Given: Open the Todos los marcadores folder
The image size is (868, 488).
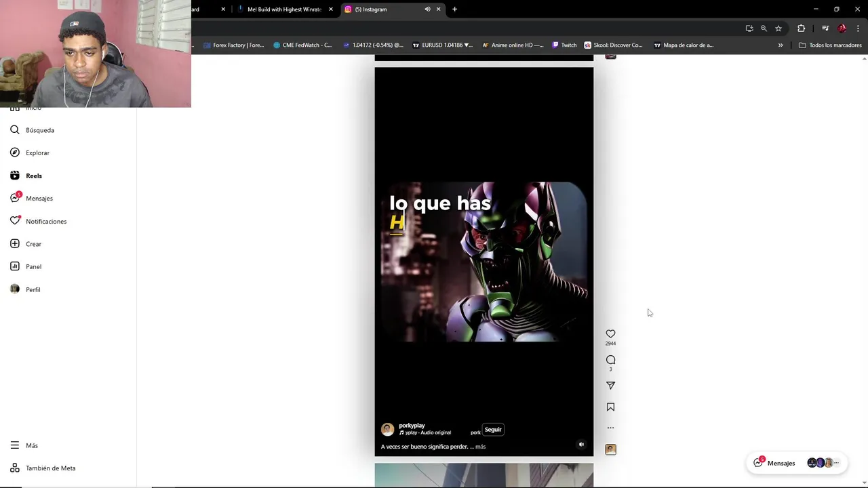Looking at the screenshot, I should coord(830,45).
